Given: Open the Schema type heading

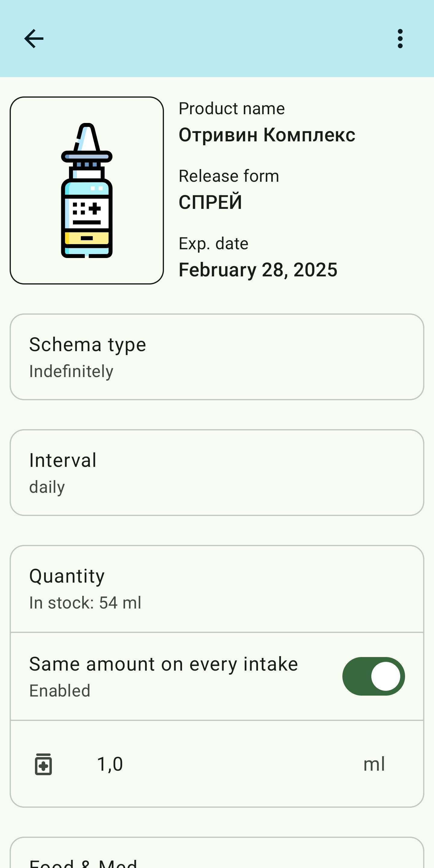Looking at the screenshot, I should click(x=88, y=344).
